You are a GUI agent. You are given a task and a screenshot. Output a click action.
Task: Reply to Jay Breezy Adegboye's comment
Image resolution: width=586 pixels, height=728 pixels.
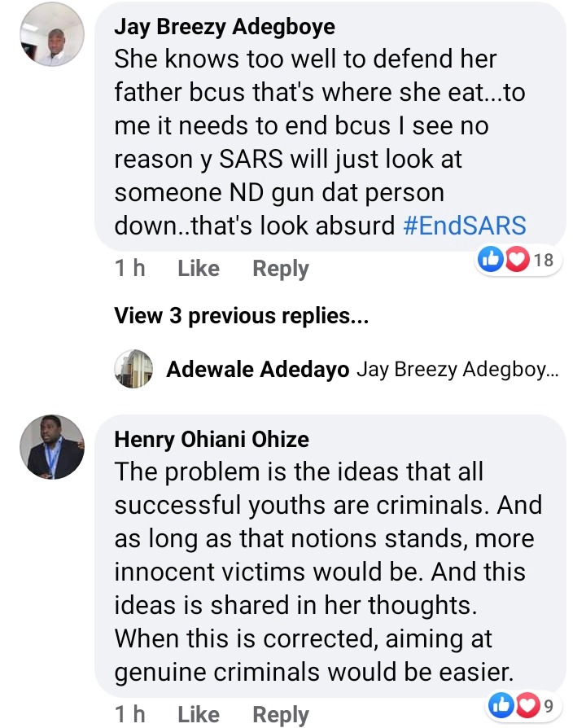click(x=280, y=268)
